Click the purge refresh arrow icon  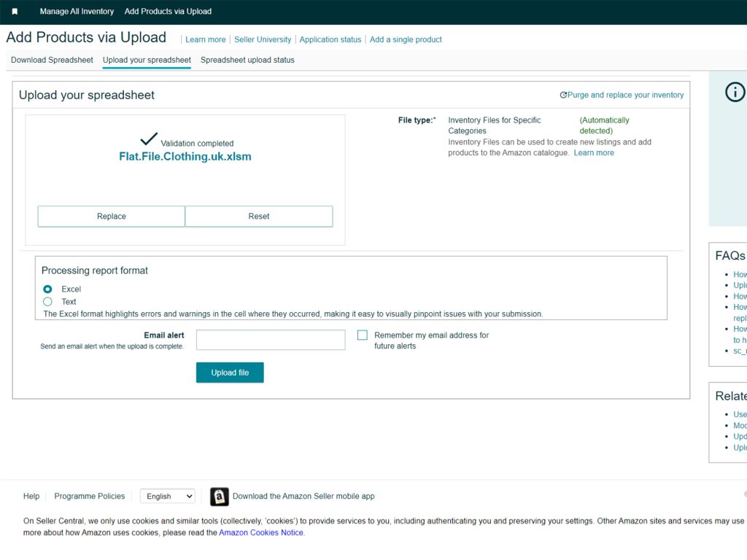(x=563, y=96)
